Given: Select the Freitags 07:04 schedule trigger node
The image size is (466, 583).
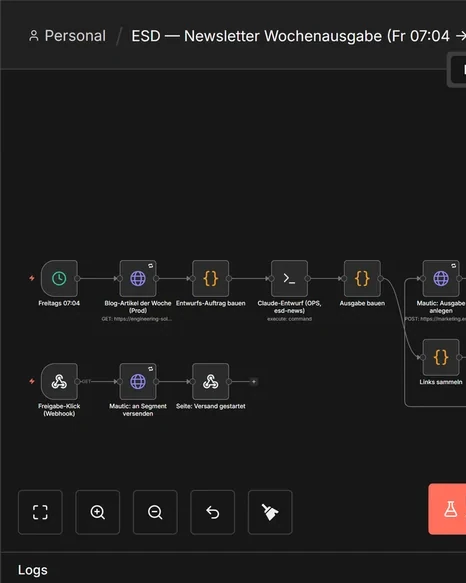Looking at the screenshot, I should tap(59, 278).
